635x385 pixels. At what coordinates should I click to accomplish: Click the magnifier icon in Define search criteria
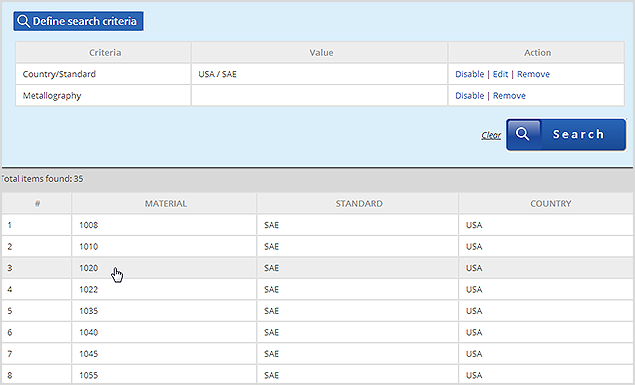click(x=23, y=21)
